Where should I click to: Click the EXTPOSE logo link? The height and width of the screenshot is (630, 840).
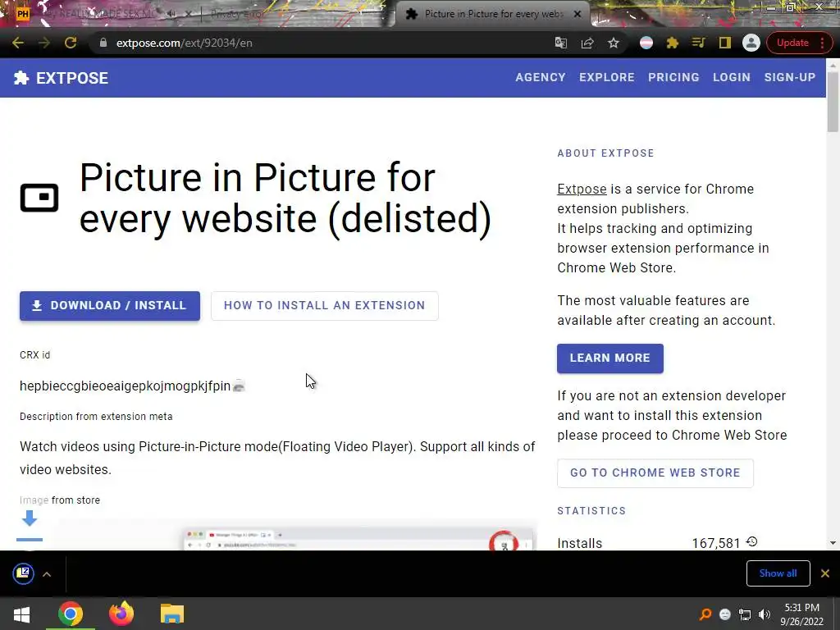[x=61, y=78]
